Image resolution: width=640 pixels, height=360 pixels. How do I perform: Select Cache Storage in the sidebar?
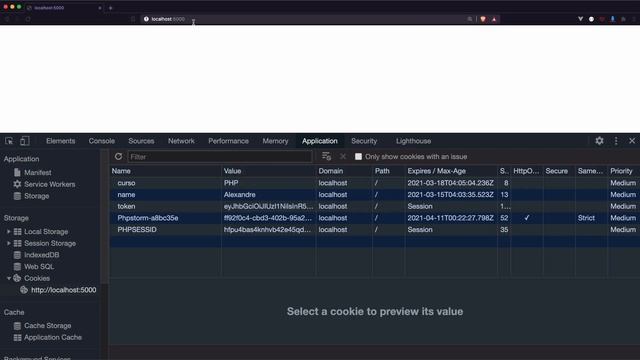[42, 326]
